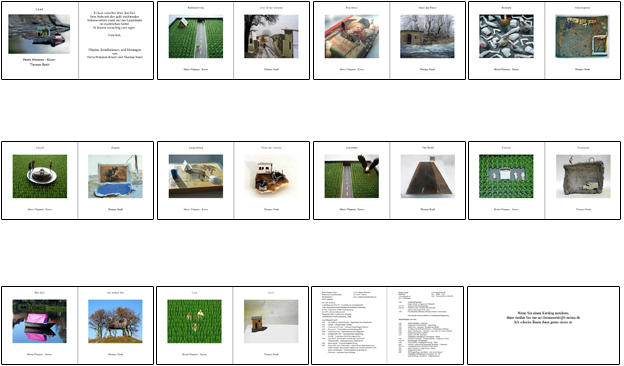
Task: Open the pink tent boat on lake photo
Action: [39, 321]
